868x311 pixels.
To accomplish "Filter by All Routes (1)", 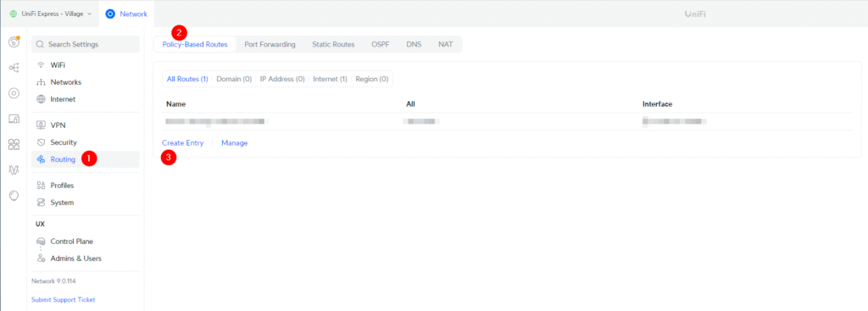I will [x=187, y=79].
